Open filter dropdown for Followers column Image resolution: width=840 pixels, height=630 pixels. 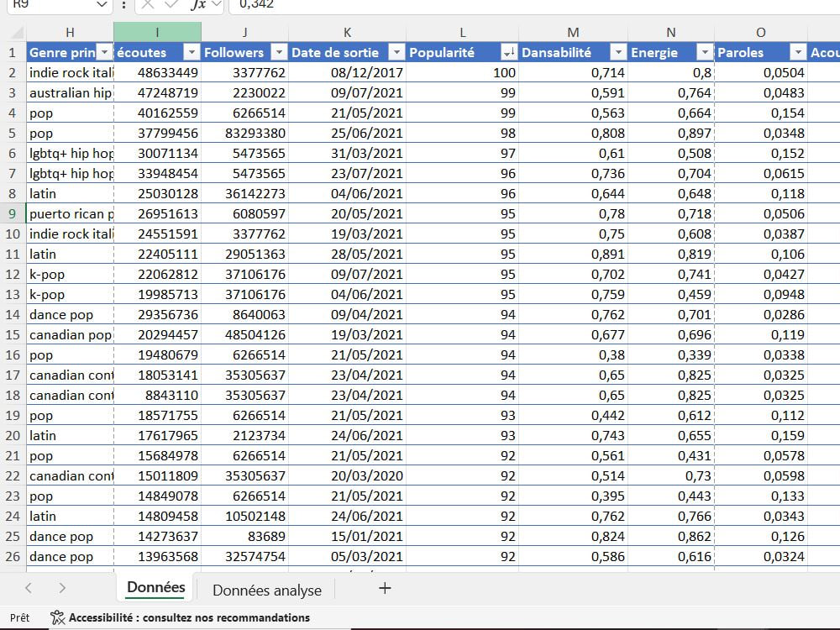coord(279,52)
